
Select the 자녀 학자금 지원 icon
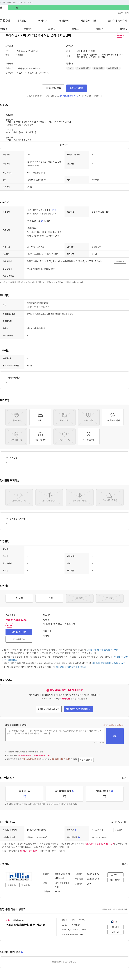coord(113,417)
